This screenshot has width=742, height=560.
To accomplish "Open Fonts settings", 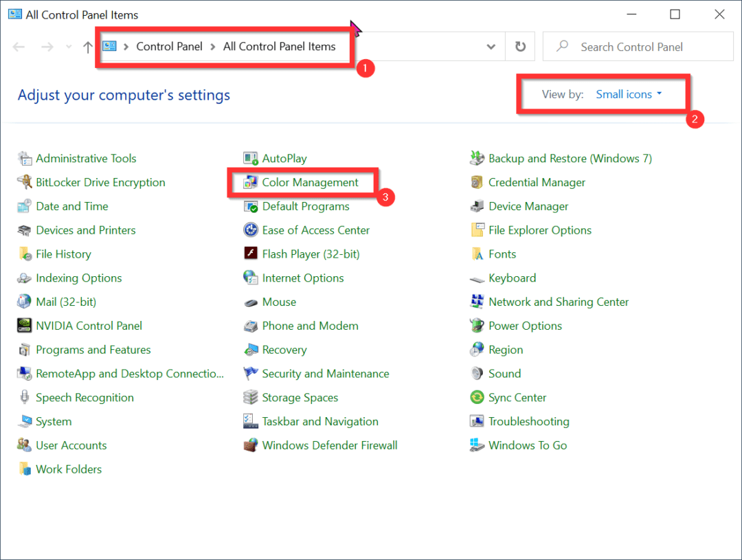I will click(x=502, y=254).
